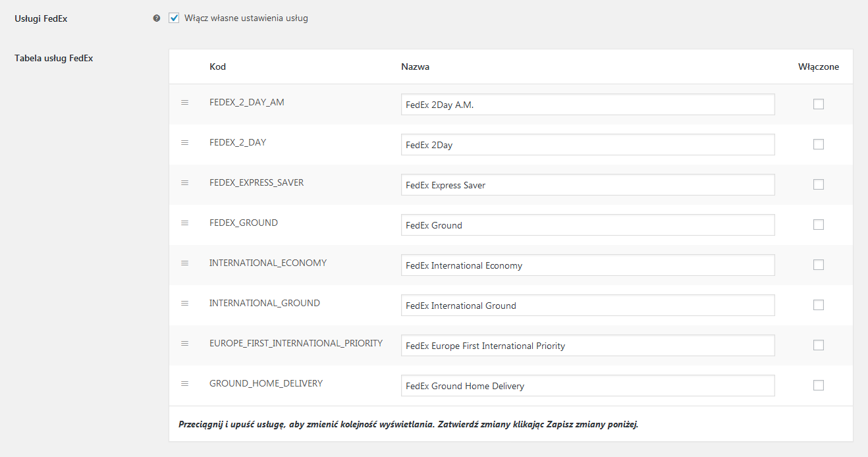868x457 pixels.
Task: Check the box for FedEx Ground
Action: (819, 225)
